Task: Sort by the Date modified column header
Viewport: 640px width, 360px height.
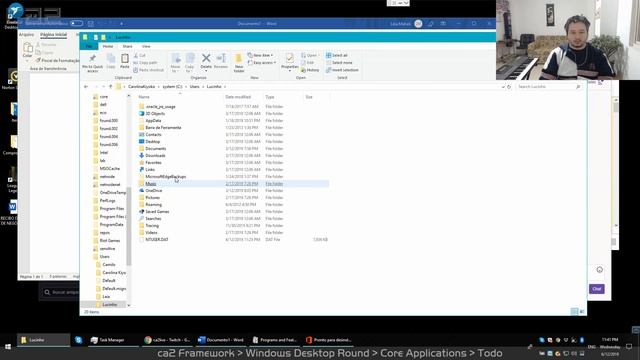Action: tap(238, 97)
